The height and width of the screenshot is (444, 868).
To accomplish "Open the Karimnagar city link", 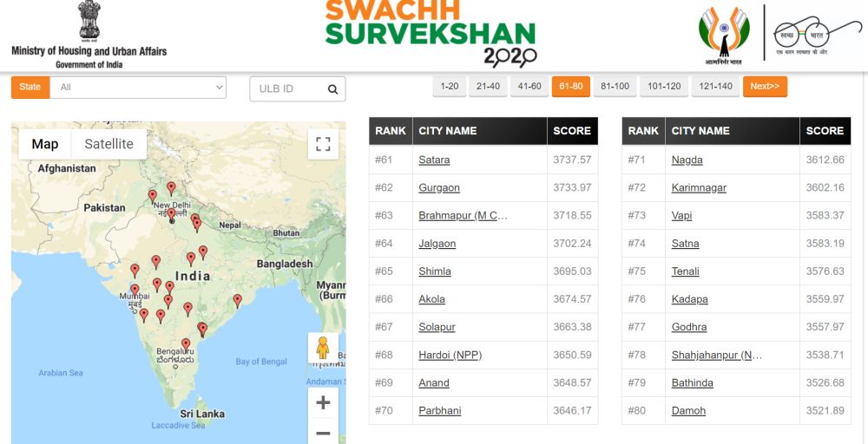I will 699,187.
